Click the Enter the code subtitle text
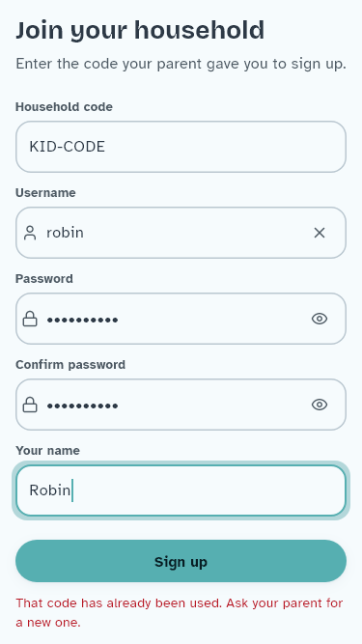 (x=181, y=64)
